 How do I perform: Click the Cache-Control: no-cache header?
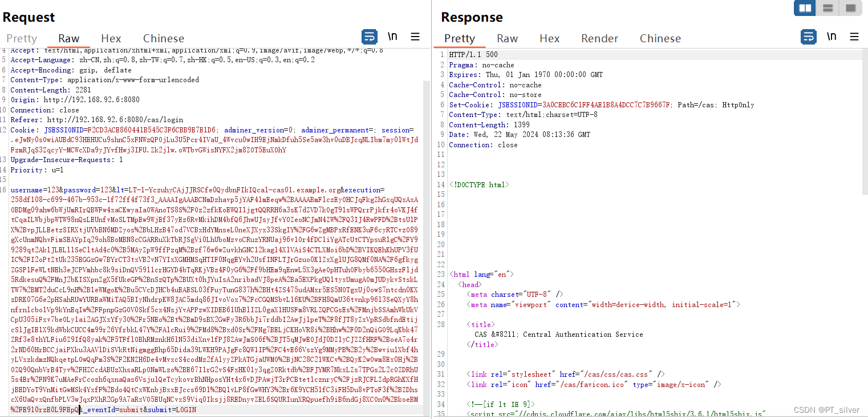point(495,85)
